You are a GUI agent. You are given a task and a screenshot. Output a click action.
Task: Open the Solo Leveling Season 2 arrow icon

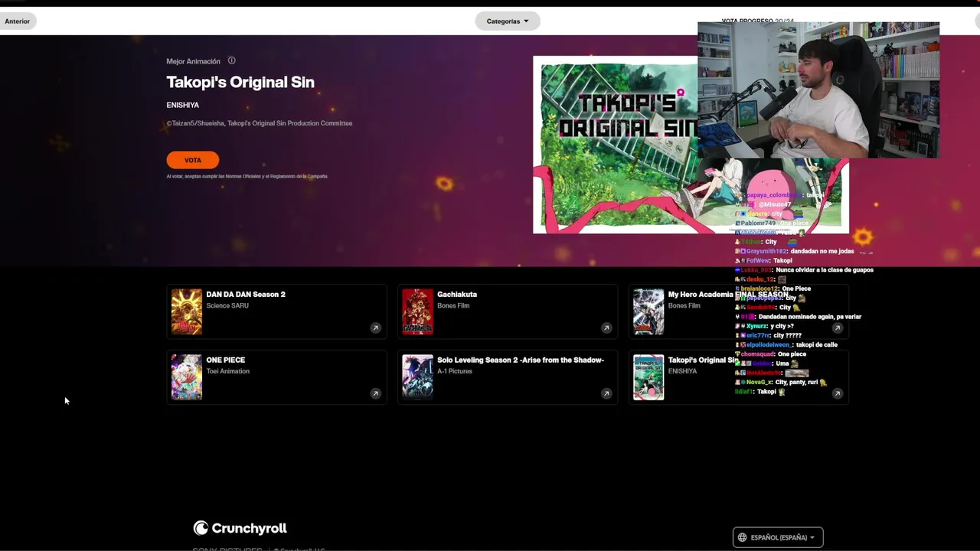click(x=606, y=393)
